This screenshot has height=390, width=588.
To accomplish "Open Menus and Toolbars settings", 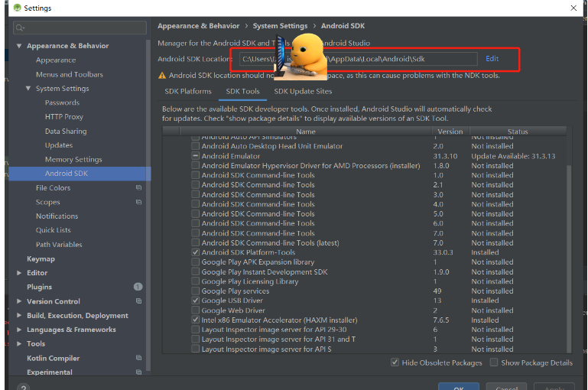I will pyautogui.click(x=70, y=74).
